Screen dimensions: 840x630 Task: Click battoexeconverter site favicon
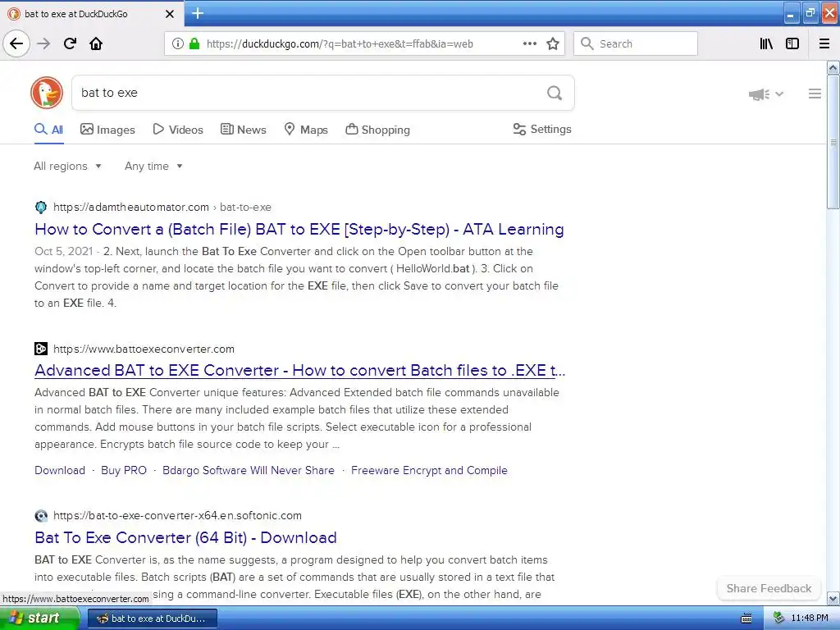(x=41, y=349)
